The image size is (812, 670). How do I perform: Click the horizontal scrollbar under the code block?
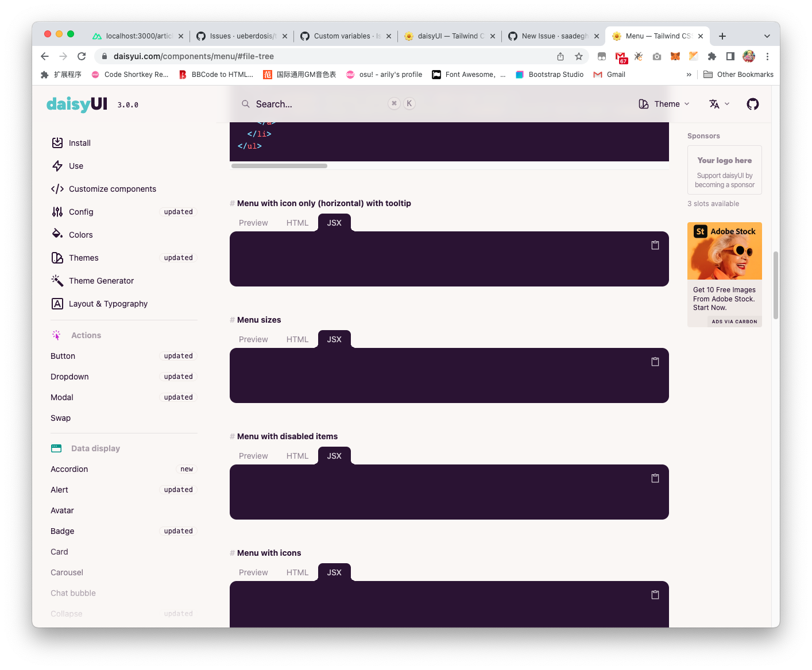pyautogui.click(x=279, y=165)
